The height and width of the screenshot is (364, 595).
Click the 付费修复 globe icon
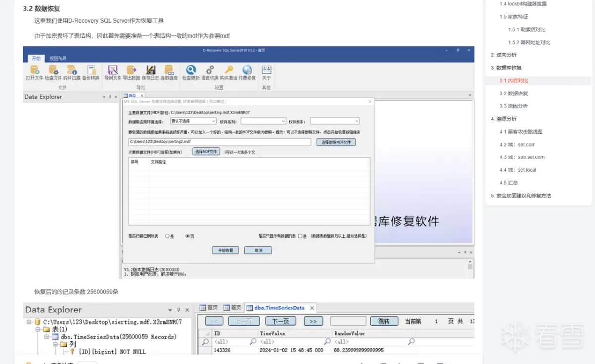(x=247, y=70)
